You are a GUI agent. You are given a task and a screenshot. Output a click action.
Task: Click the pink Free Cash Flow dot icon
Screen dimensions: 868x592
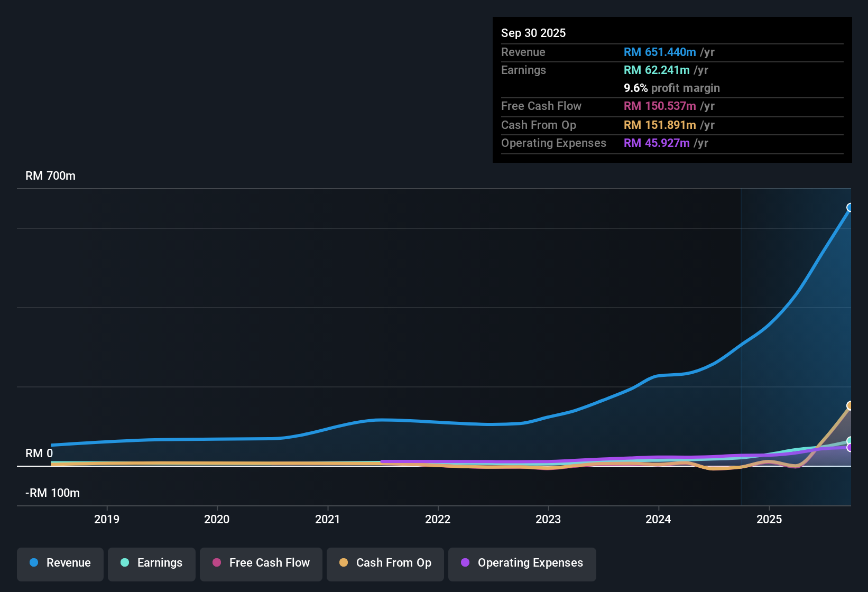coord(216,563)
